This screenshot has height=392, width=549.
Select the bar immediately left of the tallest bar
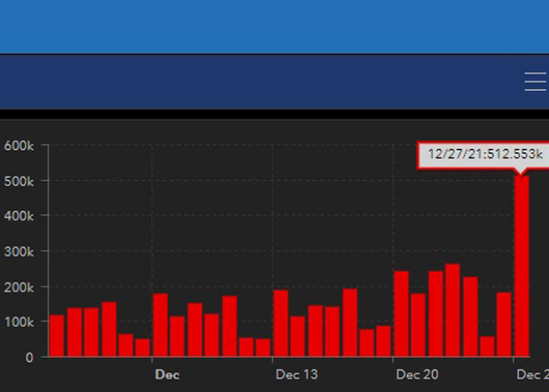[x=504, y=325]
